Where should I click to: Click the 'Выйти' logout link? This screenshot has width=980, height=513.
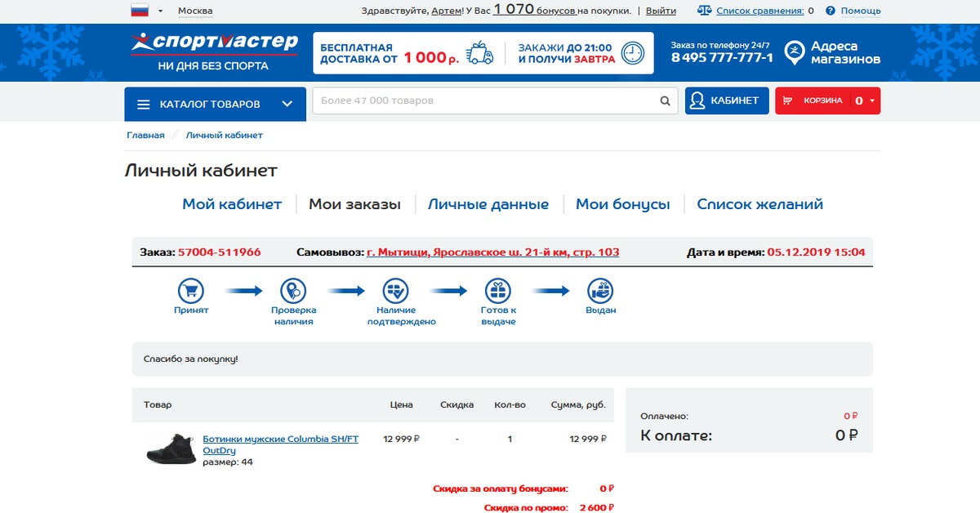(661, 11)
